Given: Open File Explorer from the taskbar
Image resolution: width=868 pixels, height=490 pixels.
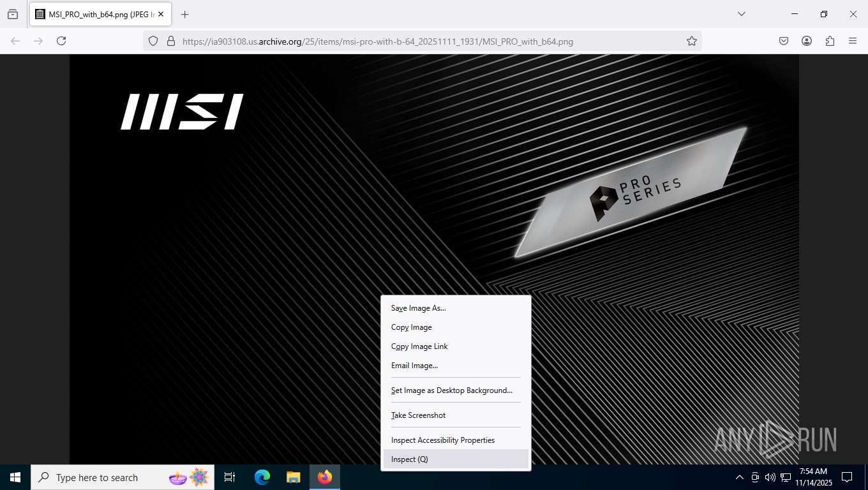Looking at the screenshot, I should coord(293,477).
